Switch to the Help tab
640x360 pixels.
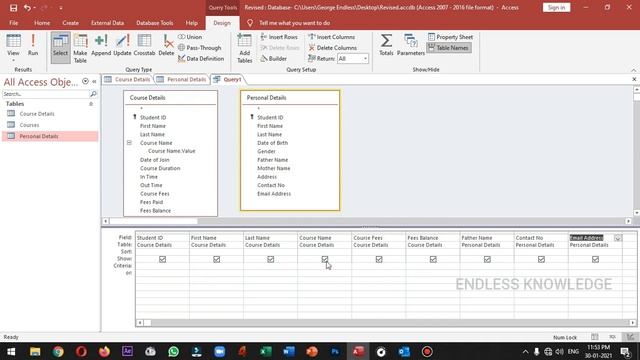pyautogui.click(x=191, y=23)
